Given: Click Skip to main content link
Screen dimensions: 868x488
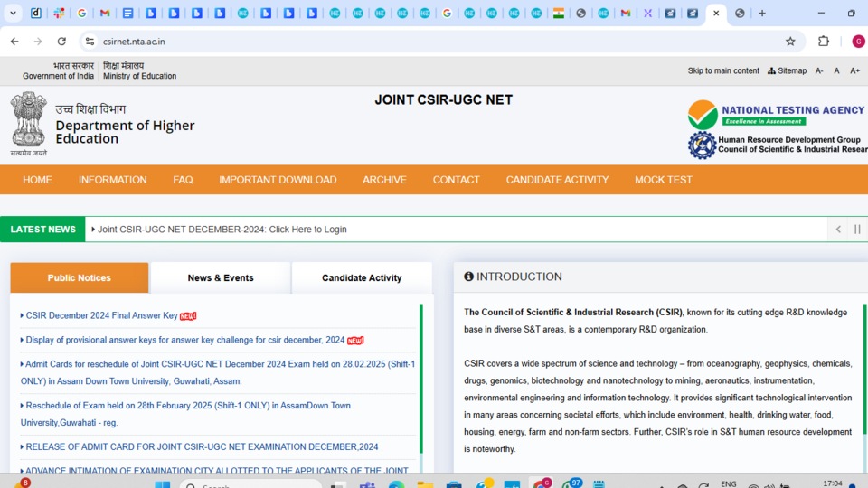Looking at the screenshot, I should 723,70.
